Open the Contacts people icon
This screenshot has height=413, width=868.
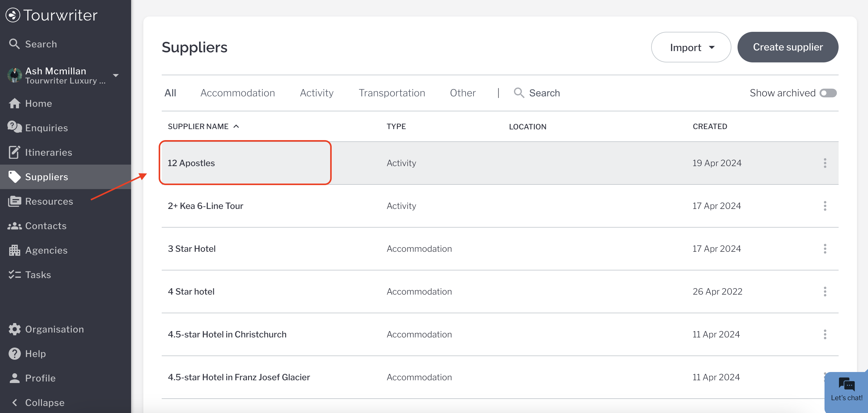point(14,226)
